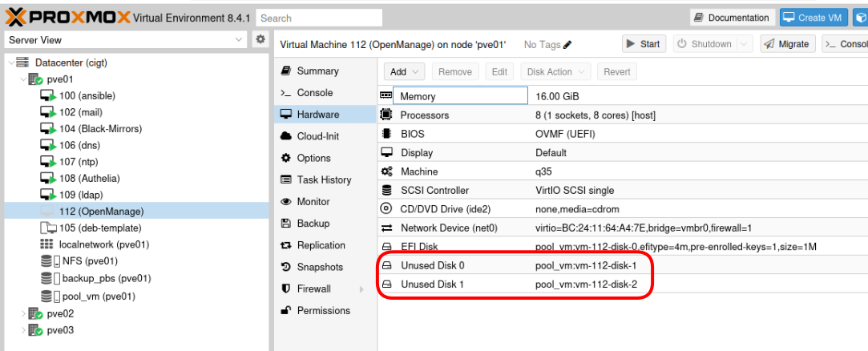This screenshot has height=351, width=868.
Task: Click the Processors CPU chip icon
Action: 386,115
